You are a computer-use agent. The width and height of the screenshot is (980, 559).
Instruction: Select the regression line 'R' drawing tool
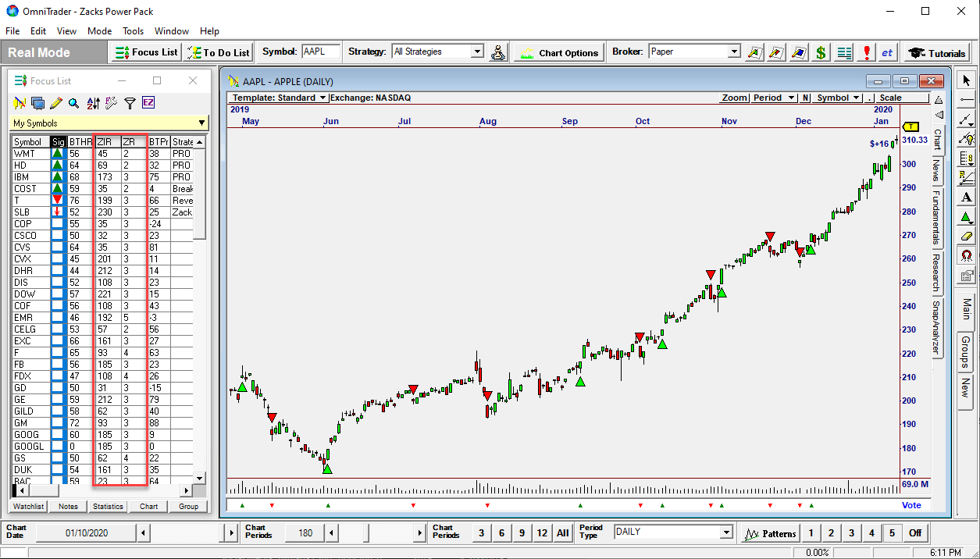point(967,177)
